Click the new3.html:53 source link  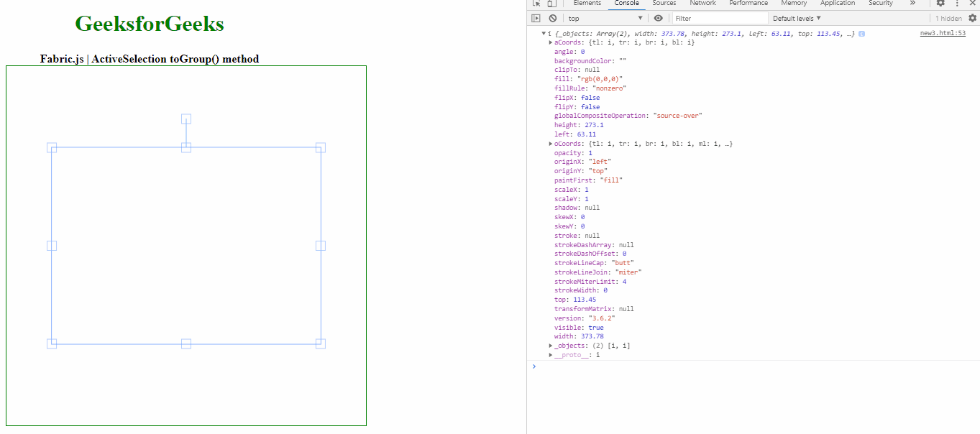(x=943, y=32)
